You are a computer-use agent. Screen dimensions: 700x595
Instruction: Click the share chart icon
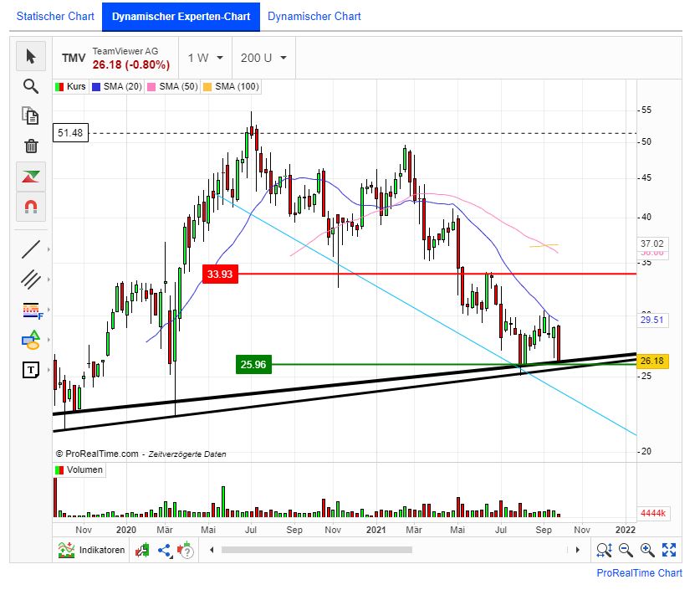(x=165, y=550)
